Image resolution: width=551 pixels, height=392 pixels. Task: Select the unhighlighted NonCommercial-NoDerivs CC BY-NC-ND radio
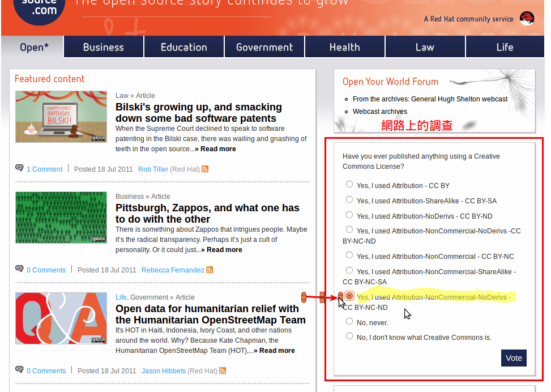click(x=349, y=229)
